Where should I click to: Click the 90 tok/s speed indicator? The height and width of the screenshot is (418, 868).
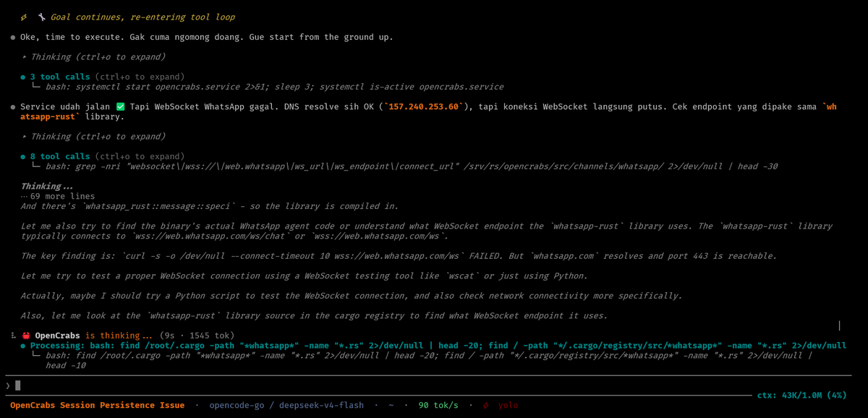click(x=438, y=406)
